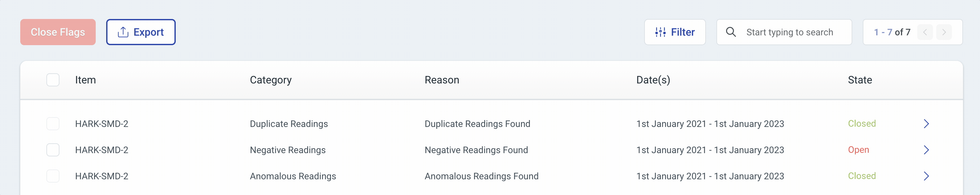
Task: Open Anomalous Readings flag details chevron
Action: pyautogui.click(x=926, y=176)
